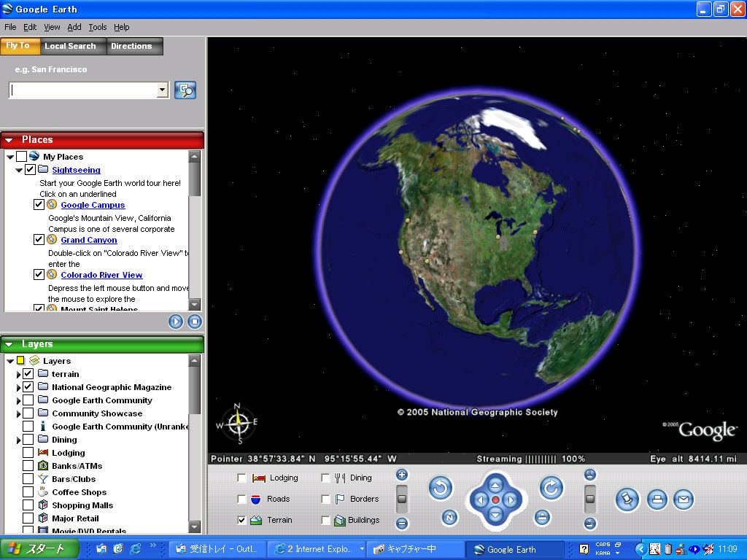
Task: Check the Major Retail layer checkbox
Action: point(28,518)
